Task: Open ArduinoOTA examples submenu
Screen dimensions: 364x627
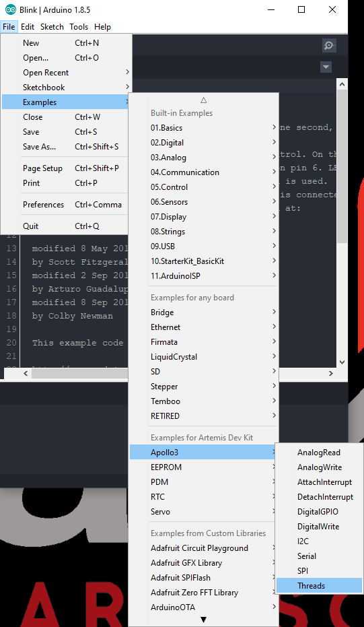Action: point(203,607)
